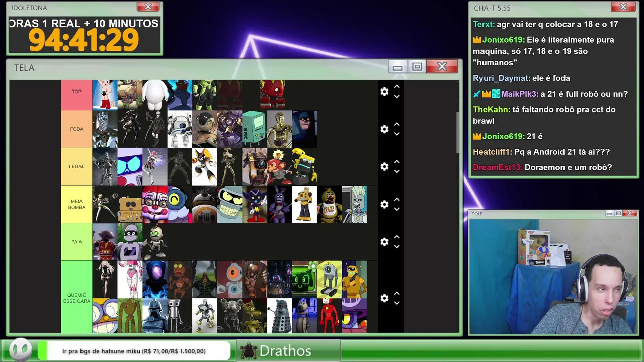
Task: Select the pink and white robot in the bottom tier
Action: tap(130, 280)
